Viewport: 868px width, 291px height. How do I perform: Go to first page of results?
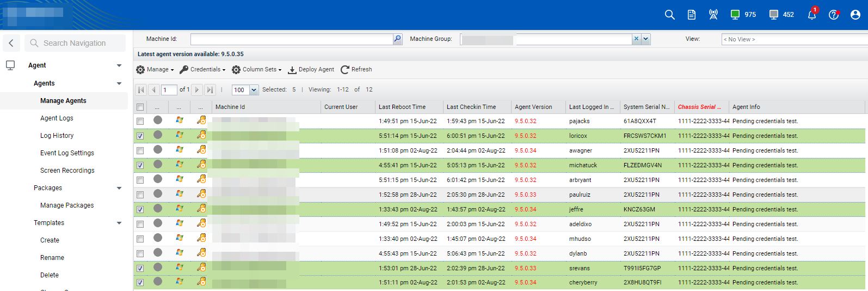[141, 90]
